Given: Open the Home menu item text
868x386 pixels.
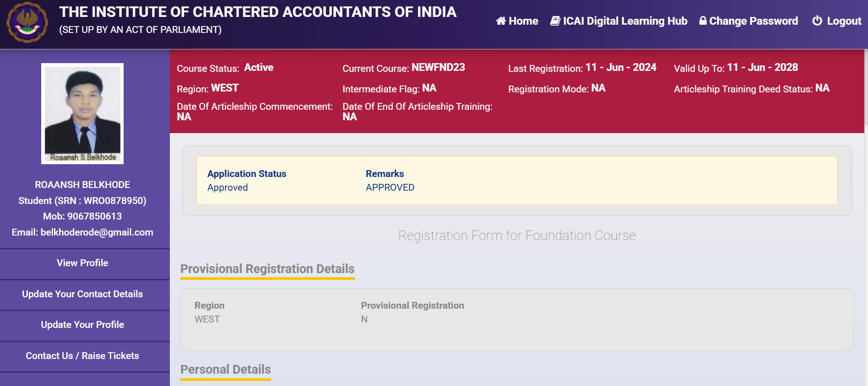Looking at the screenshot, I should (523, 21).
